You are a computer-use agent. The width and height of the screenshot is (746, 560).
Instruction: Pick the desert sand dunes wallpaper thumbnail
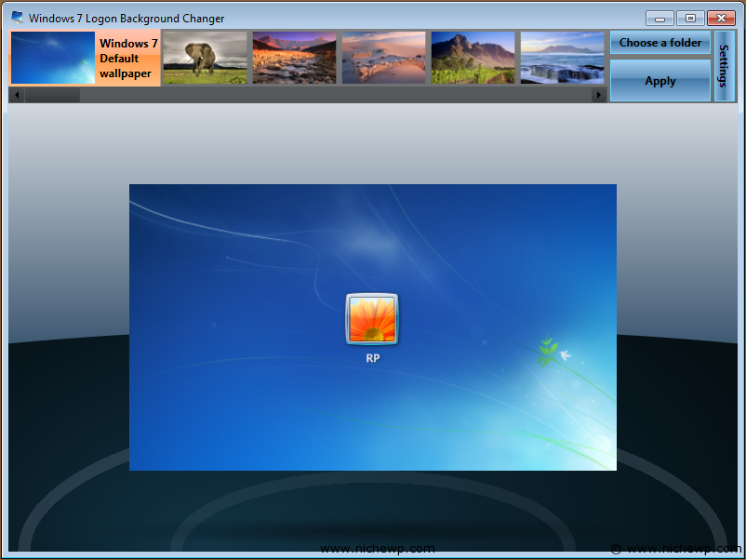(383, 58)
